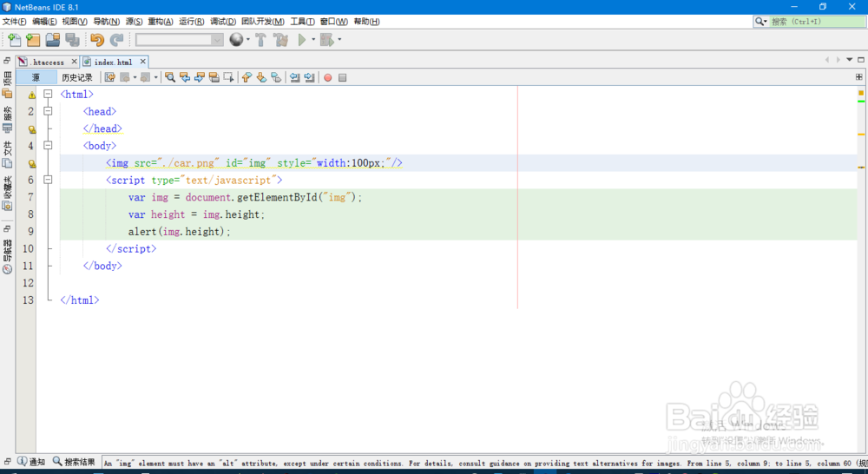
Task: Click hint lightbulb on the img line
Action: point(31,164)
